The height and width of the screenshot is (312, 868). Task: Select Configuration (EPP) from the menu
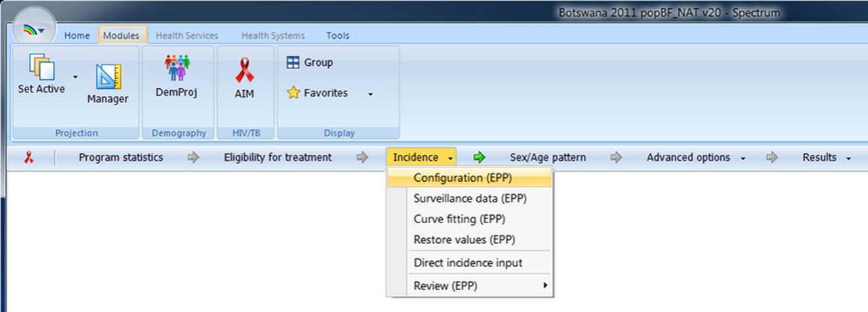click(470, 178)
